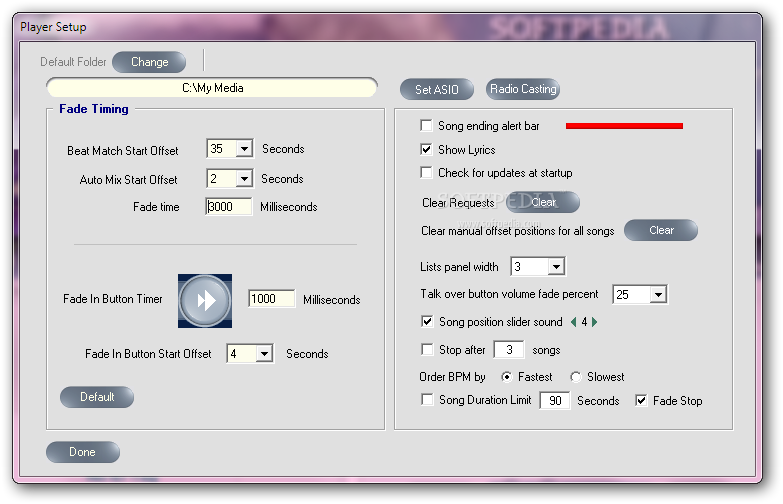Decrease slider sound with left green arrow
The image size is (783, 504).
coord(573,322)
